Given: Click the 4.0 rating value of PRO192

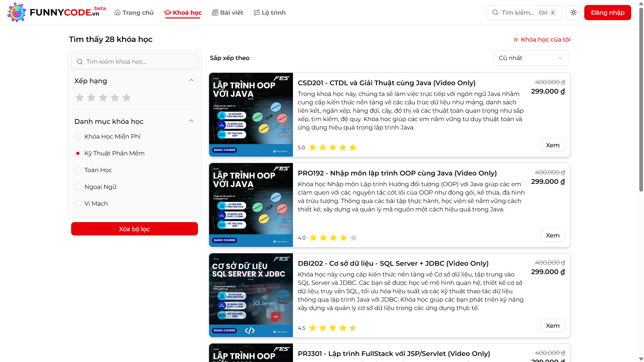Looking at the screenshot, I should point(302,238).
